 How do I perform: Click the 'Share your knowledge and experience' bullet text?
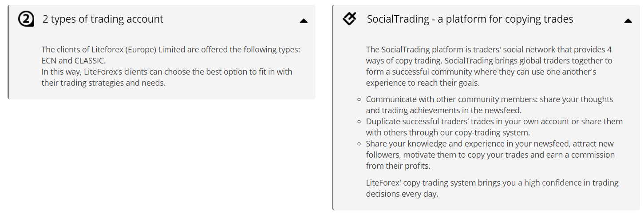(490, 144)
